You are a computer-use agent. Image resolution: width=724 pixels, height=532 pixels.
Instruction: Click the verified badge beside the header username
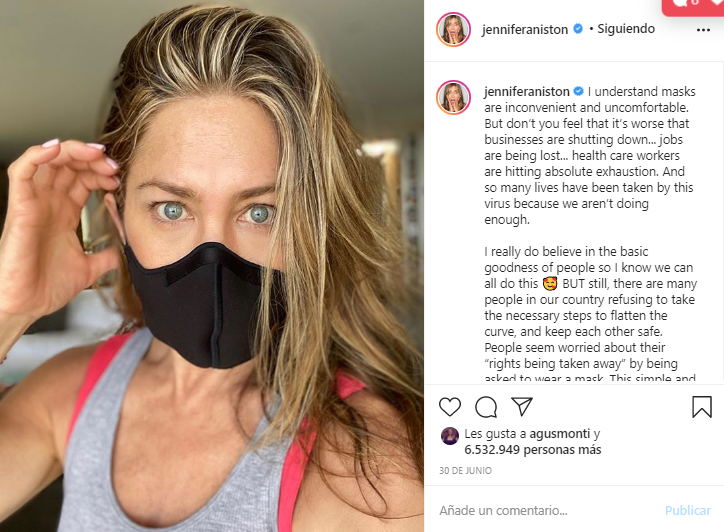click(578, 29)
